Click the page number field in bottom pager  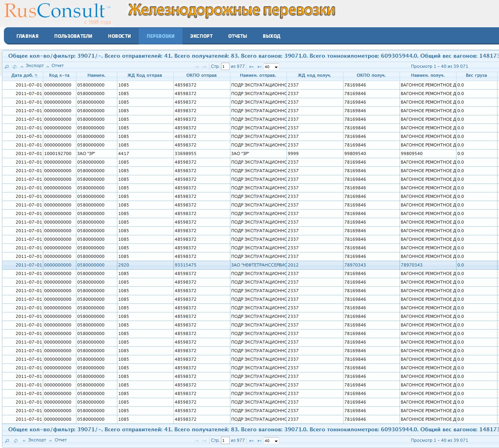[225, 441]
